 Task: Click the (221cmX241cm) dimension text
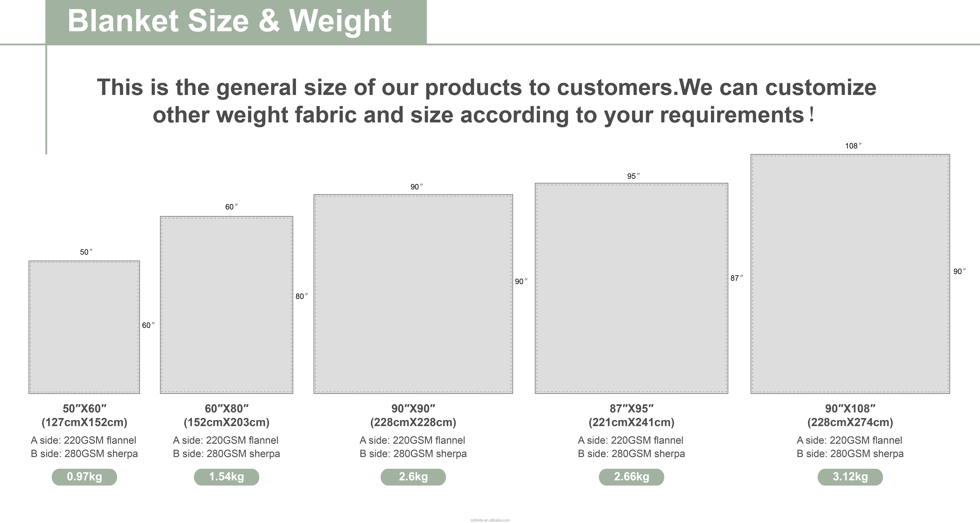[632, 422]
